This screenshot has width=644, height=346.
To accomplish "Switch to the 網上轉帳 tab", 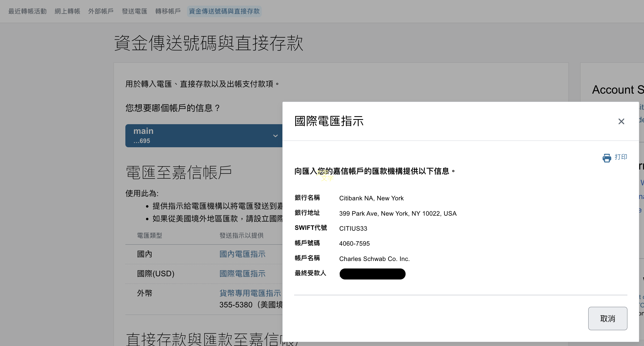I will coord(68,11).
